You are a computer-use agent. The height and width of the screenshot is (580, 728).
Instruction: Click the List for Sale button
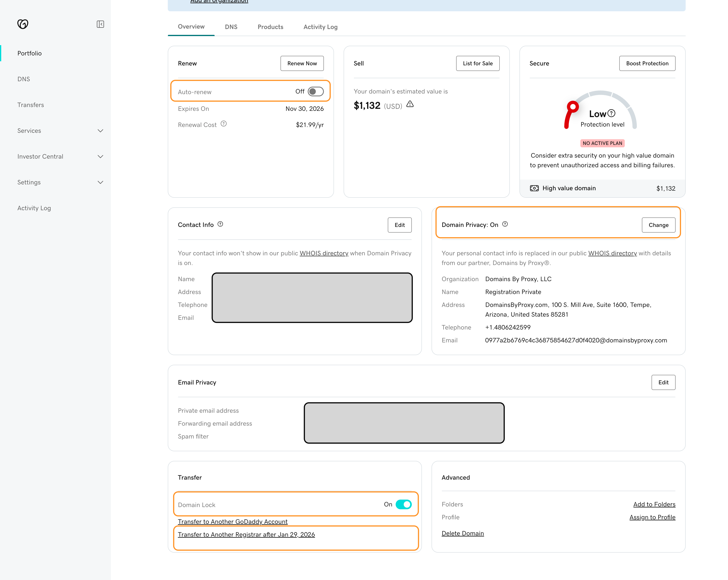478,63
